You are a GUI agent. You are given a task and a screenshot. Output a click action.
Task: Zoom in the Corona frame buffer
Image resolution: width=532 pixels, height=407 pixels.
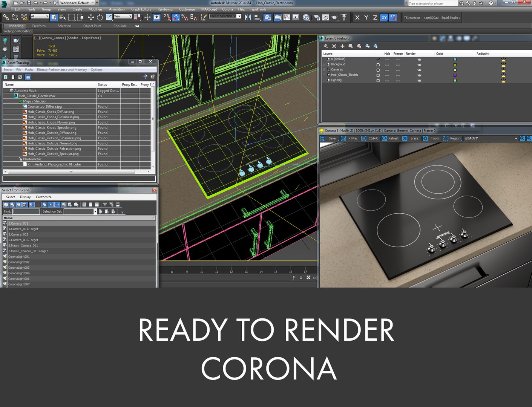[x=522, y=138]
